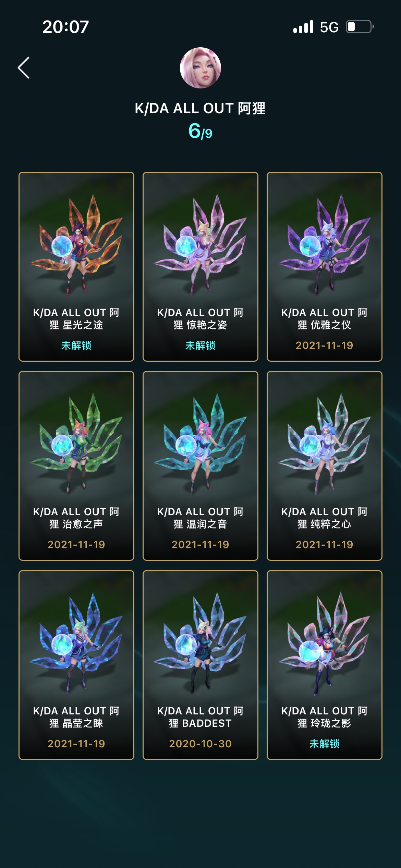Viewport: 401px width, 868px height.
Task: Tap 未解锁 label under 惊艳之姿
Action: coord(200,345)
